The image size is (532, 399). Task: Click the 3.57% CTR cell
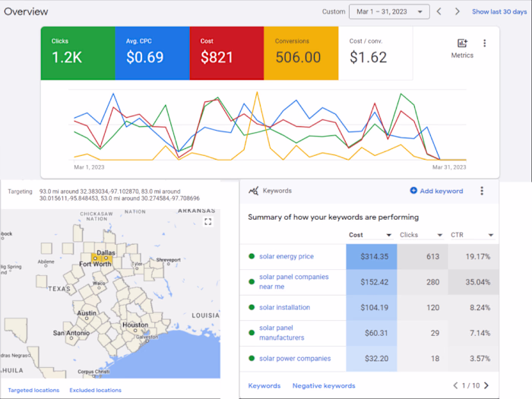[473, 358]
